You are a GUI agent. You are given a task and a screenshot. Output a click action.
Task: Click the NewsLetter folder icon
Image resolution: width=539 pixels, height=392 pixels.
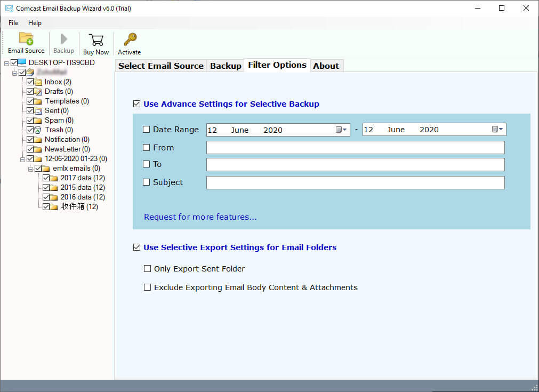38,149
